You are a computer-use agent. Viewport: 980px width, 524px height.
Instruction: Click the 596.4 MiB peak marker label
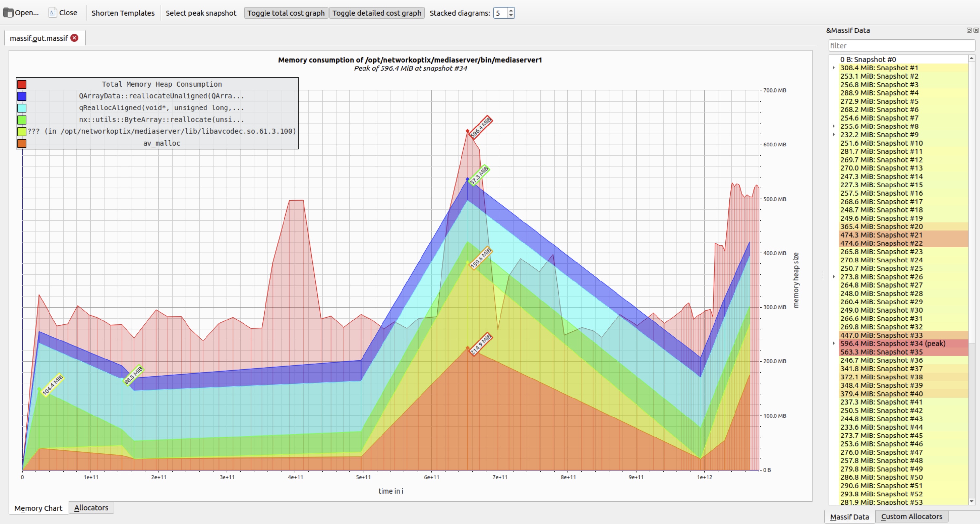480,127
